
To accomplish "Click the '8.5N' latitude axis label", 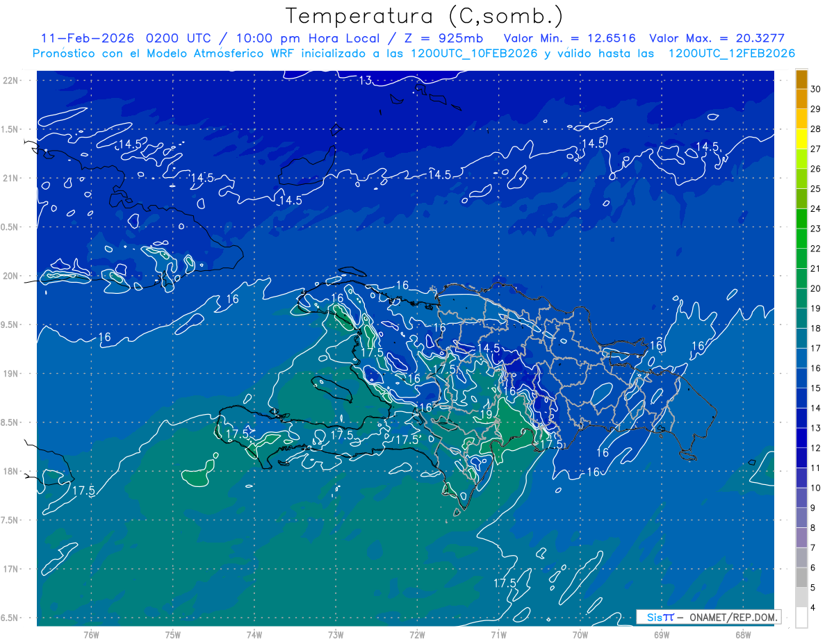I will (x=10, y=422).
